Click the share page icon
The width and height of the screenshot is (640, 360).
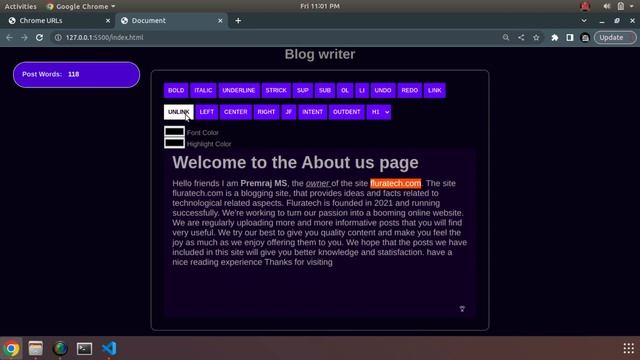(x=521, y=37)
